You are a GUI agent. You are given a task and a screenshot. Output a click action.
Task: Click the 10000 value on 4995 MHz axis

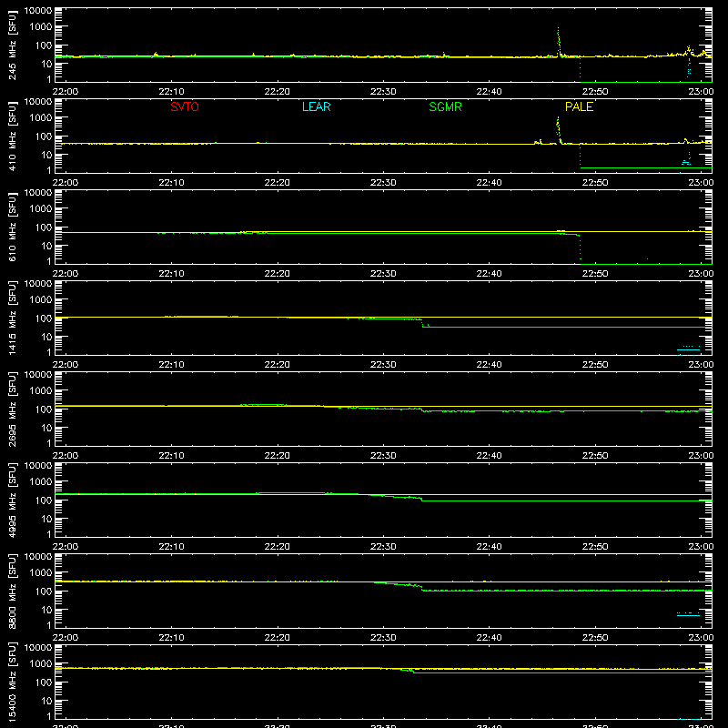point(38,466)
